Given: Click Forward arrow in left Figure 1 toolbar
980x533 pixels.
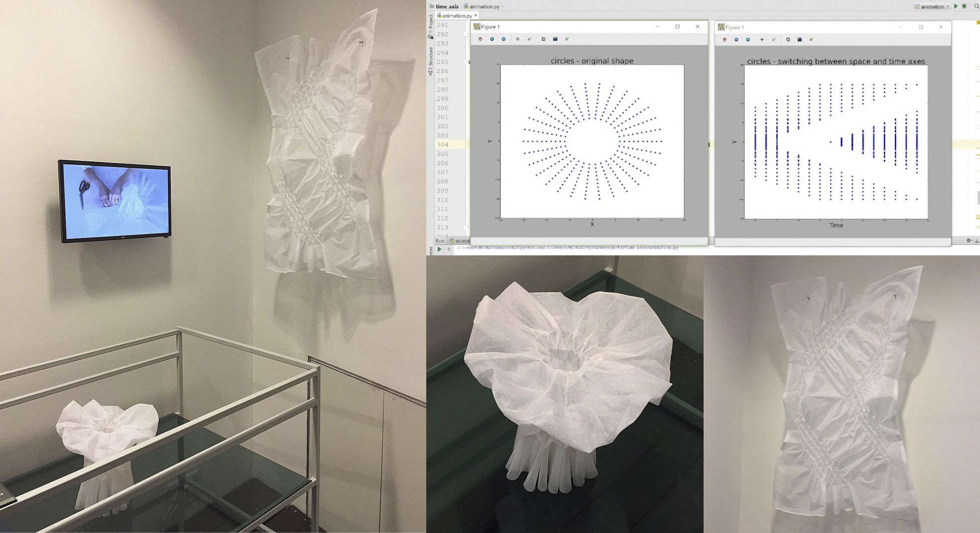Looking at the screenshot, I should point(503,39).
